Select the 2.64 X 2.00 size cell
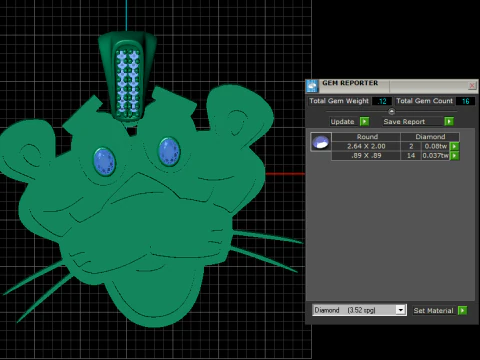 [x=366, y=146]
